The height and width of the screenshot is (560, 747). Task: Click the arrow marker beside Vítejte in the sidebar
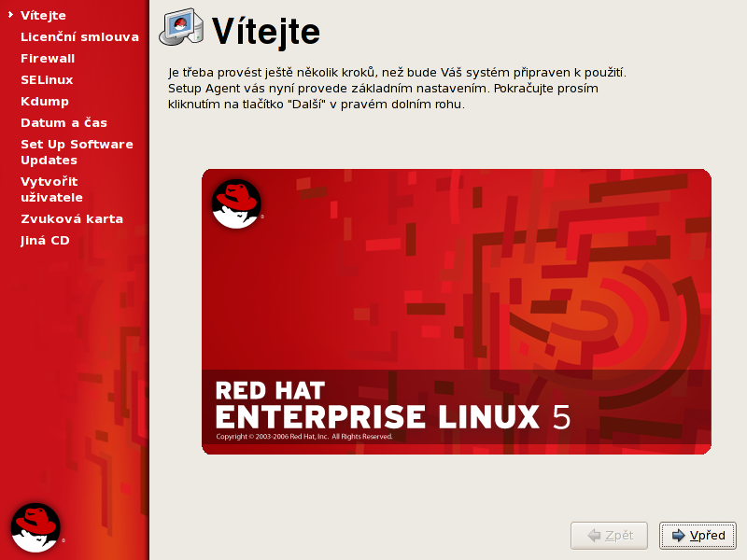coord(9,15)
